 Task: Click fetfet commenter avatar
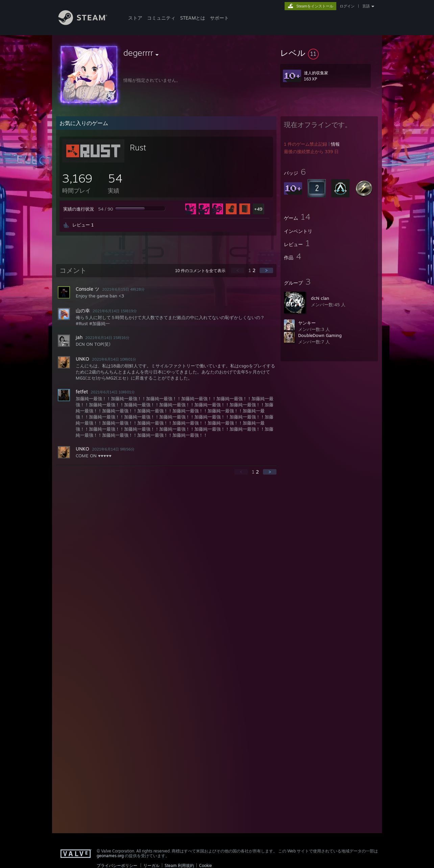click(x=64, y=395)
